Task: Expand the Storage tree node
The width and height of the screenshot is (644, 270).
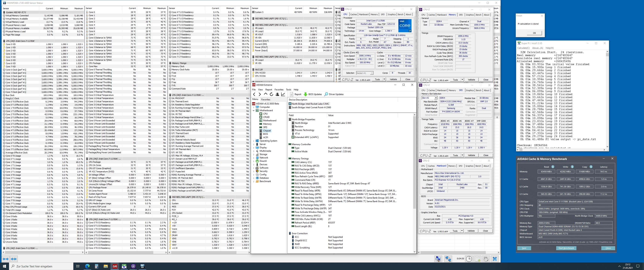Action: tap(254, 154)
